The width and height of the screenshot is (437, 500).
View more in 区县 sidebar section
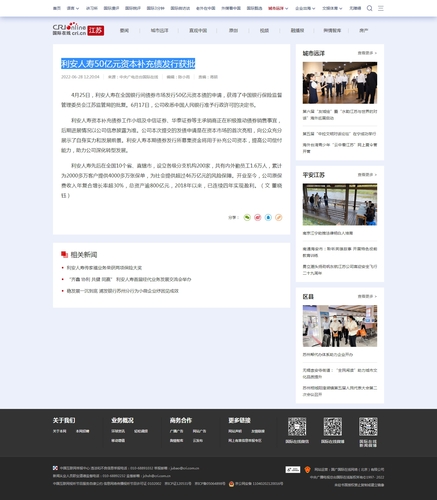(367, 296)
